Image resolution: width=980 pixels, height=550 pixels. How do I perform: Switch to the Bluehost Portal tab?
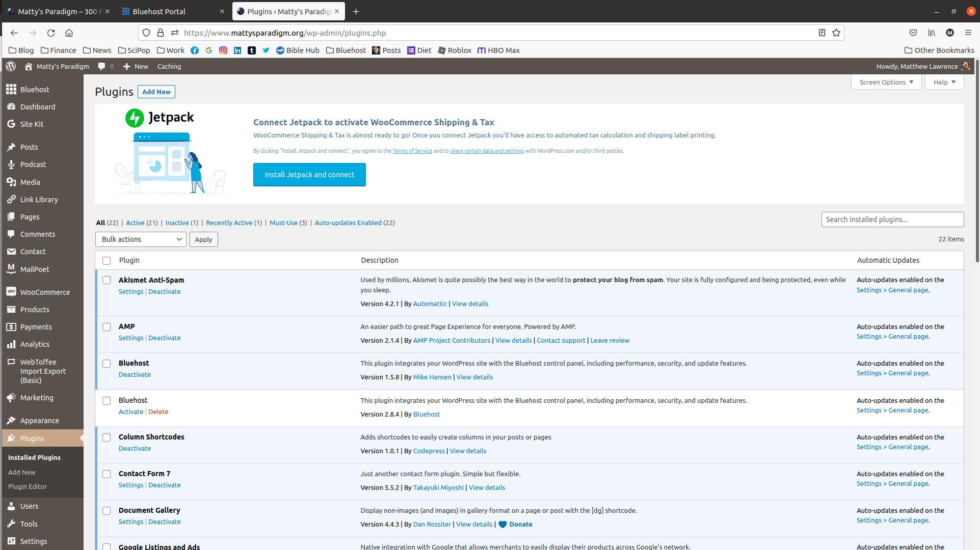159,11
